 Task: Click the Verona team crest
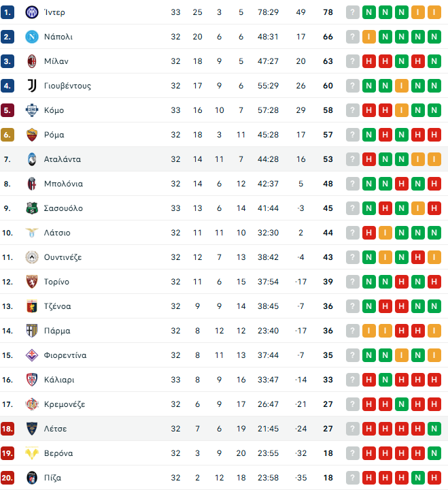[31, 453]
